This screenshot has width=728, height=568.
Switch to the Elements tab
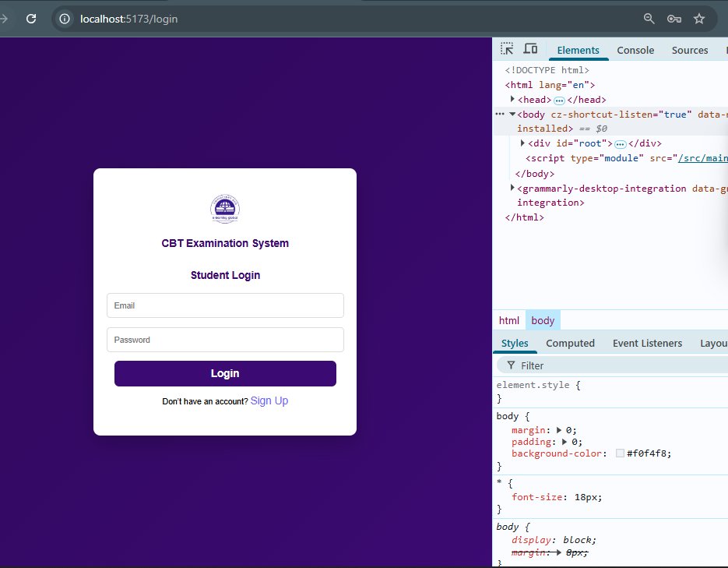click(578, 50)
